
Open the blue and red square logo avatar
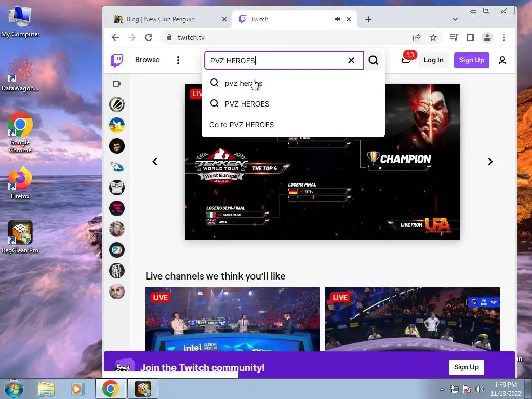tap(117, 250)
